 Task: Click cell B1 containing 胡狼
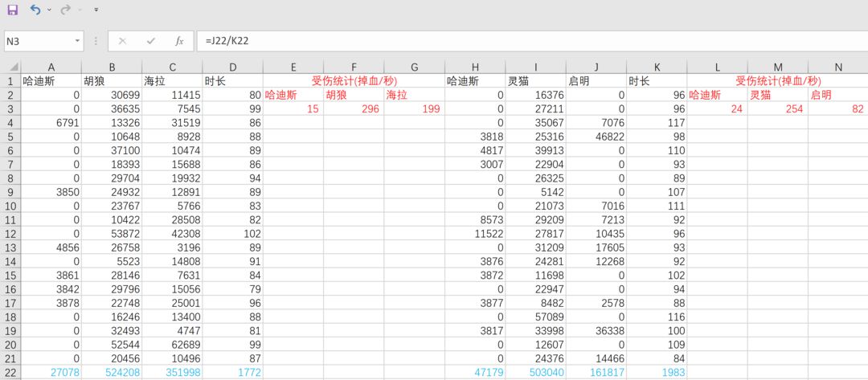(x=112, y=81)
